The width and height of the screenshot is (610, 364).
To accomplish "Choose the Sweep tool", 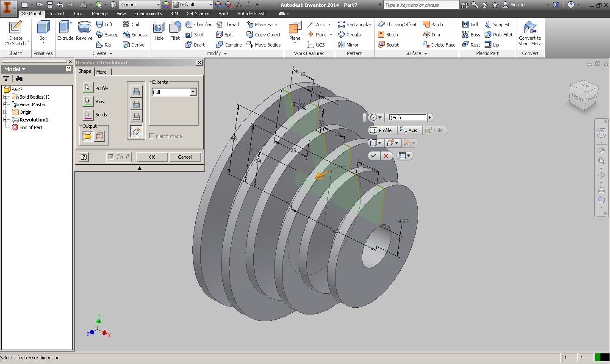I will [x=107, y=35].
